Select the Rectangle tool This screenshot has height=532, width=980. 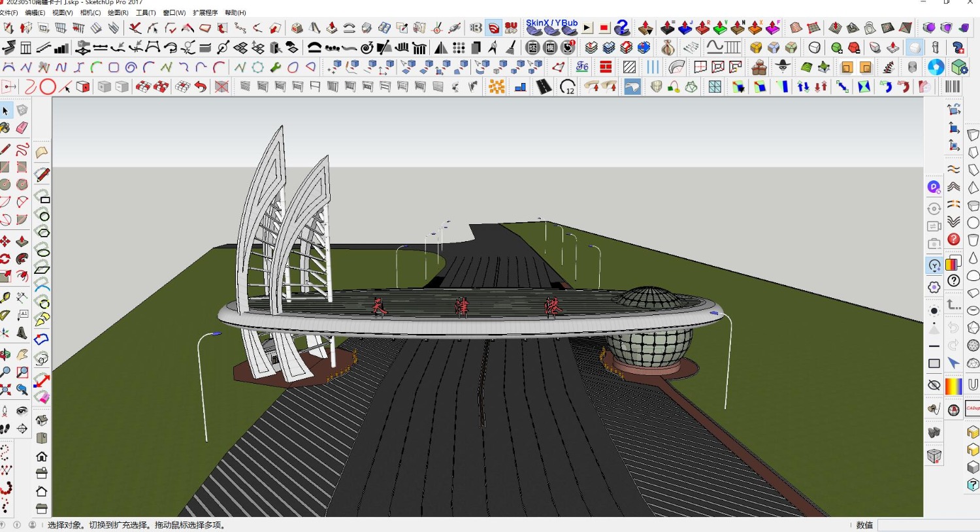point(5,167)
